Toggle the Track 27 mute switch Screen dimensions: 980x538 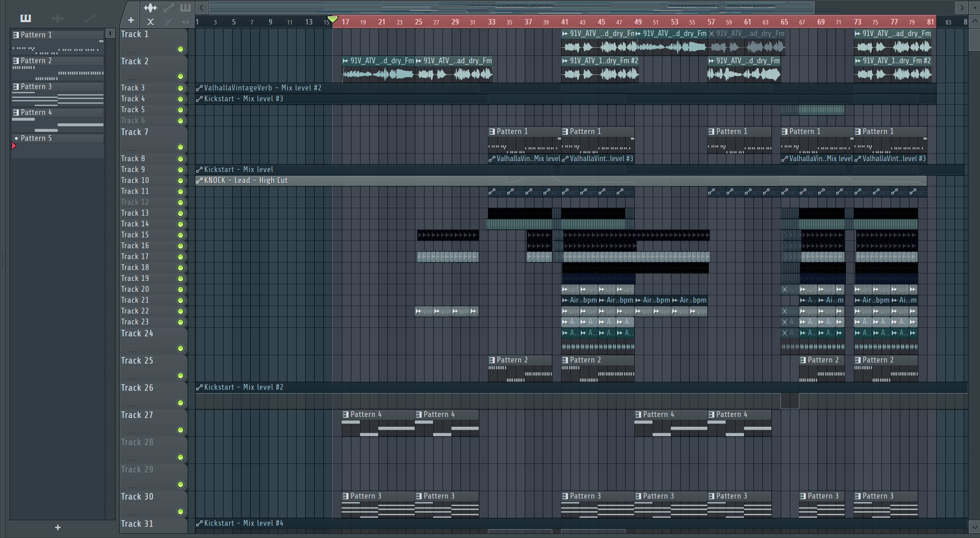(180, 430)
